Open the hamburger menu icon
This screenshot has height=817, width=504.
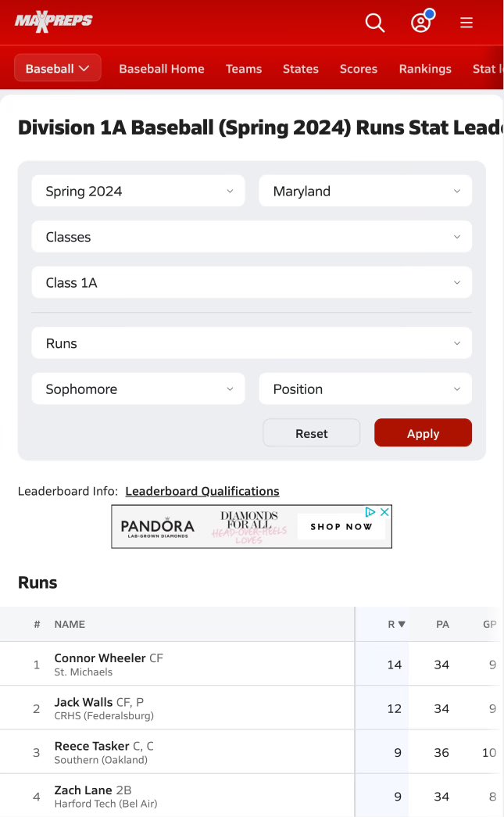pos(466,23)
